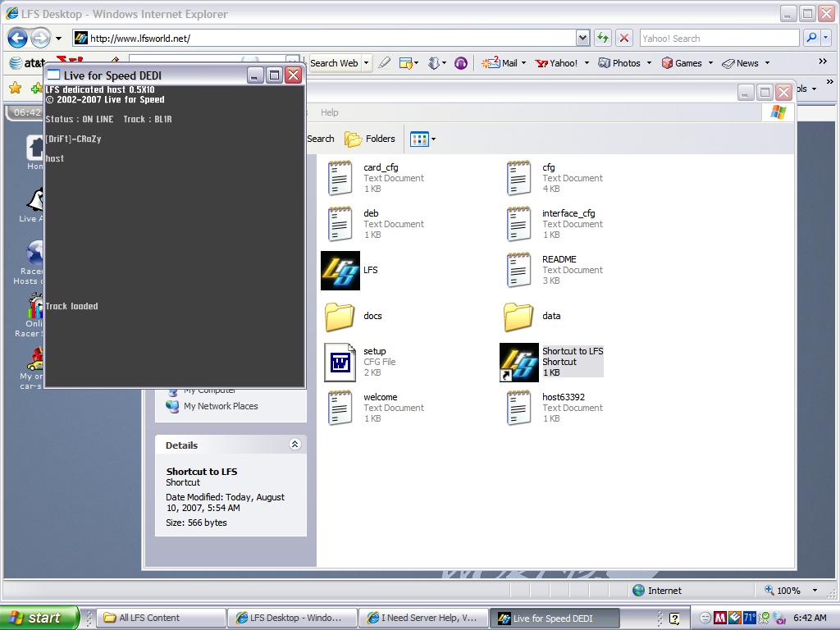This screenshot has height=630, width=840.
Task: Click the Search button in explorer toolbar
Action: 321,139
